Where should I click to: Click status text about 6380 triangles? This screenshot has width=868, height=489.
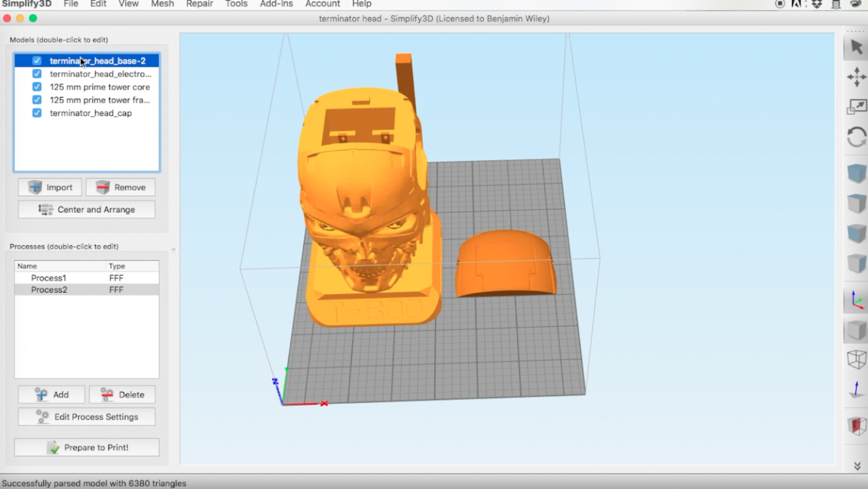pos(94,483)
